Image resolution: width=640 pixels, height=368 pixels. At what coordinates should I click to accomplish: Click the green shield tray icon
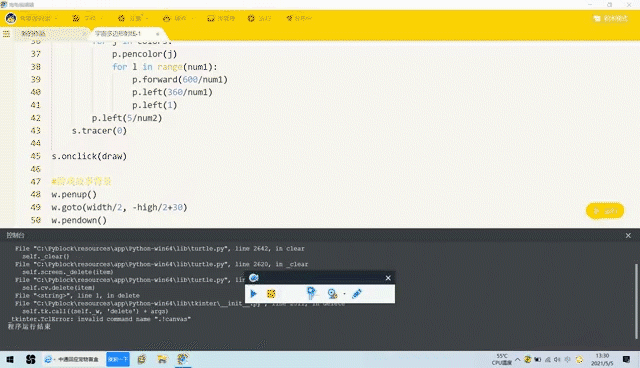(x=528, y=359)
